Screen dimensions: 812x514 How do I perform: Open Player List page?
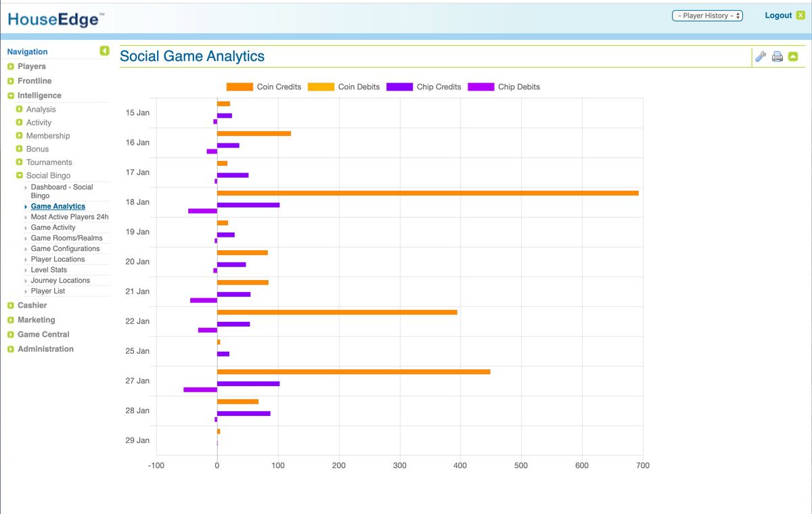tap(48, 291)
